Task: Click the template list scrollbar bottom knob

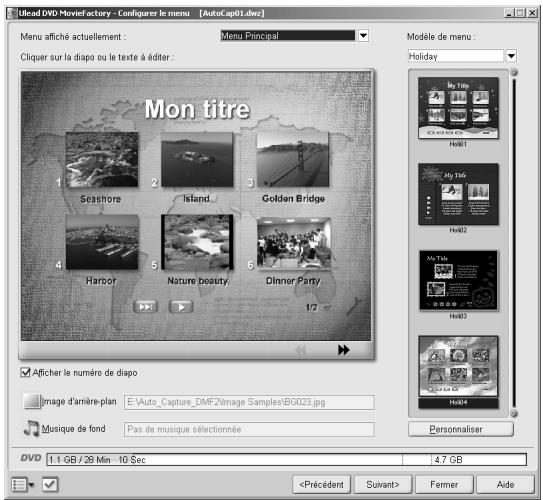Action: coord(514,413)
